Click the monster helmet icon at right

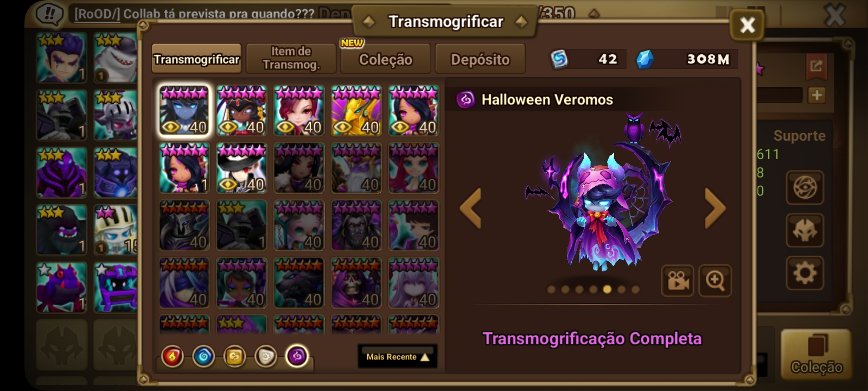coord(805,230)
